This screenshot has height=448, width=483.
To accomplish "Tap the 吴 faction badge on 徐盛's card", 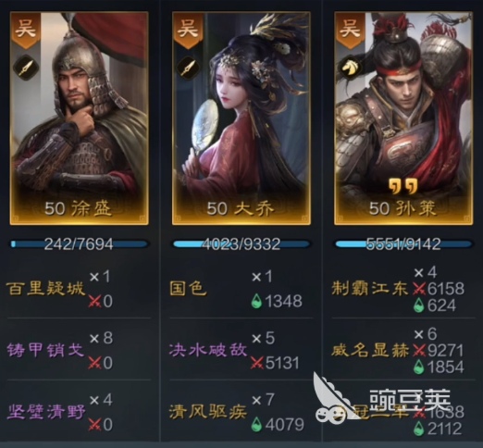I will pyautogui.click(x=26, y=30).
